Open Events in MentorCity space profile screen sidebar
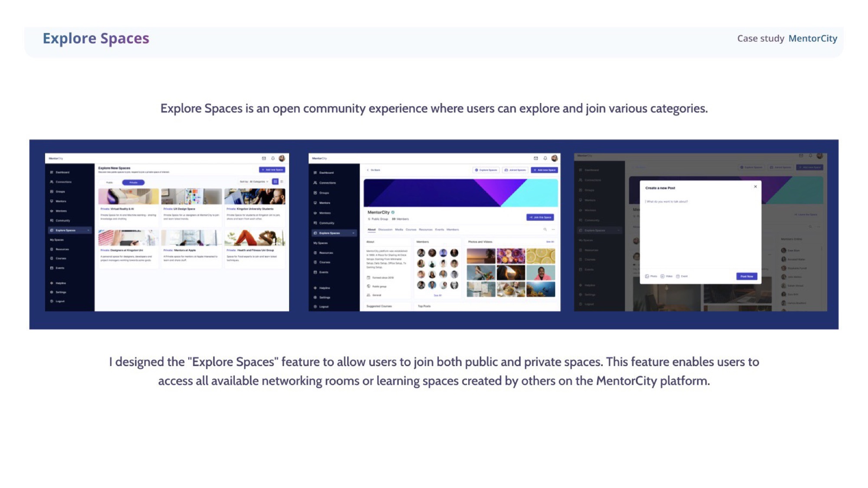 pyautogui.click(x=321, y=272)
